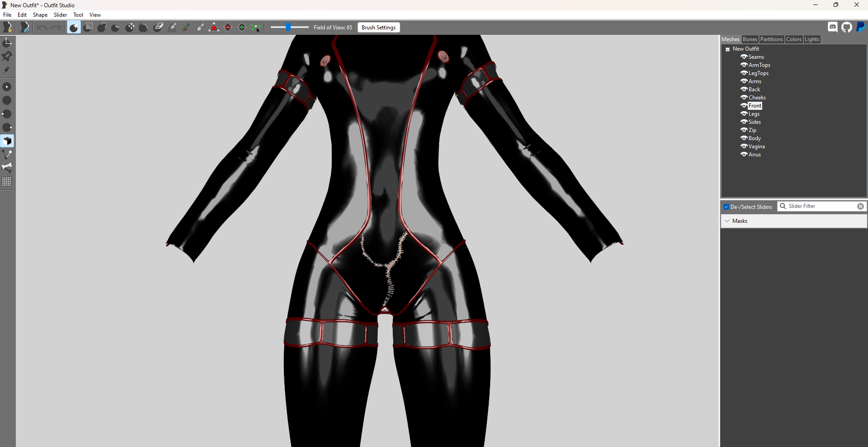The height and width of the screenshot is (447, 868).
Task: Click the New Project icon with star
Action: (x=8, y=28)
